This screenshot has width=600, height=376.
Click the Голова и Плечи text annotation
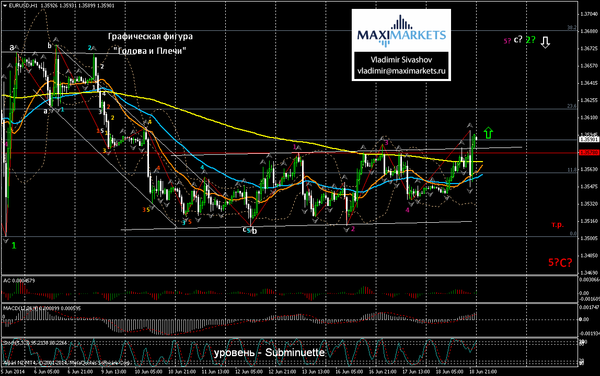pos(150,51)
